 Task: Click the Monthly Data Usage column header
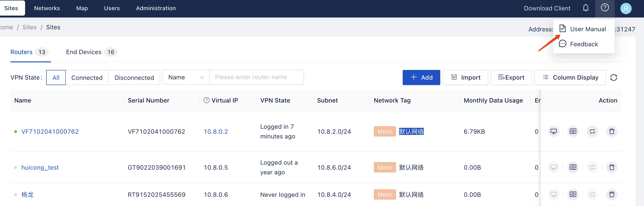point(493,100)
